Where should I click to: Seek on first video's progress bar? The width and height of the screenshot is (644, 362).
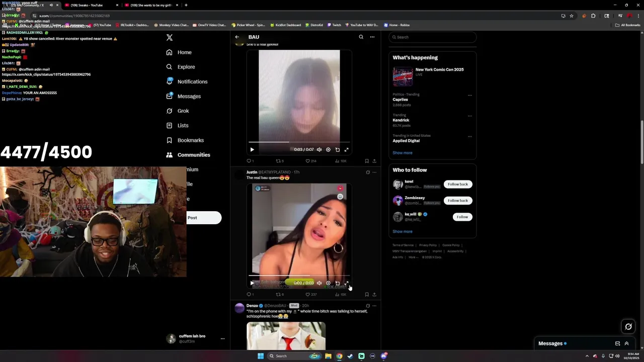coord(299,142)
